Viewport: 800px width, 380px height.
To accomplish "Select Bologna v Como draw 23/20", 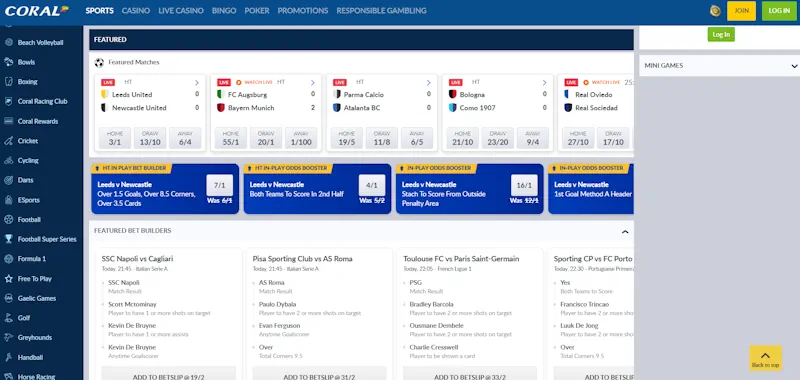I will 497,138.
